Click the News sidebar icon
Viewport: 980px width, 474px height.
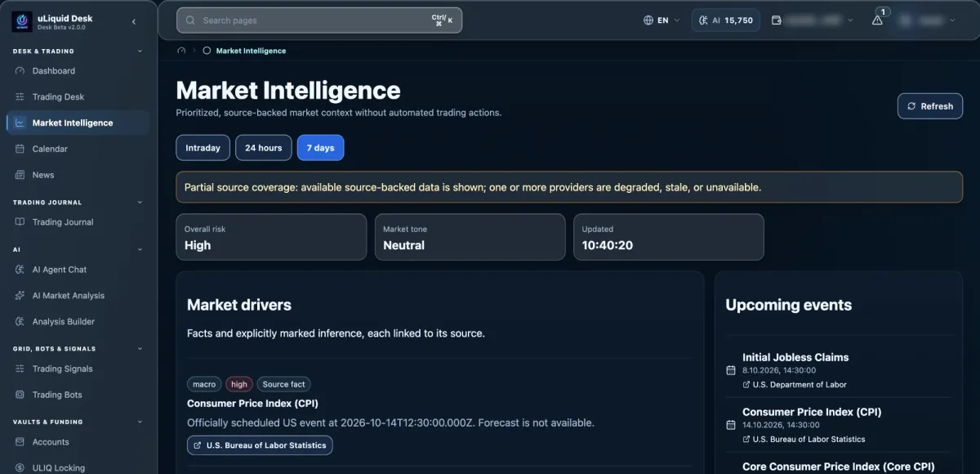click(20, 175)
